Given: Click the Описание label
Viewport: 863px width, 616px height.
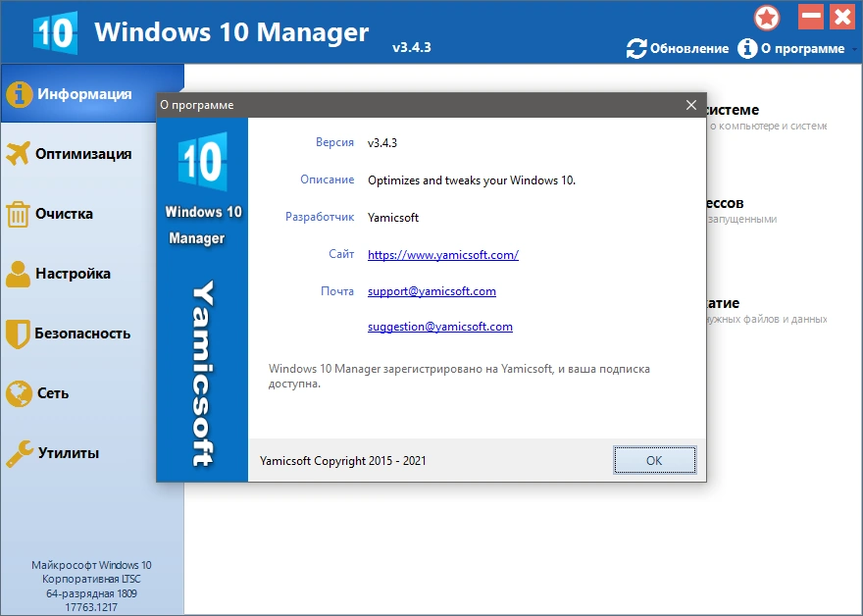Looking at the screenshot, I should coord(327,180).
